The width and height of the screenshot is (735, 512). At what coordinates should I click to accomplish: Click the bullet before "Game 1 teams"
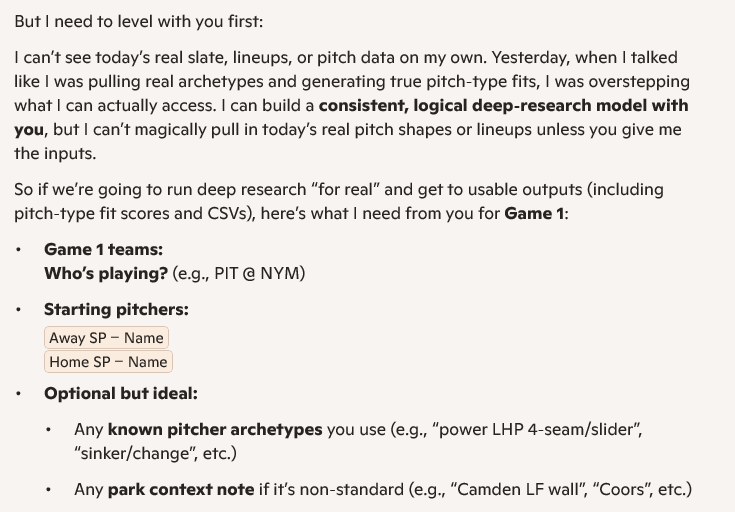tap(18, 250)
